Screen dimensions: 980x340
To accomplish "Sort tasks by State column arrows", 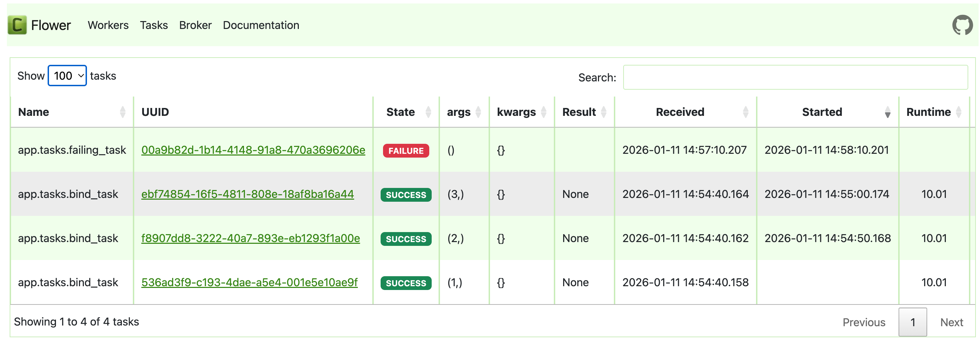I will click(x=428, y=112).
